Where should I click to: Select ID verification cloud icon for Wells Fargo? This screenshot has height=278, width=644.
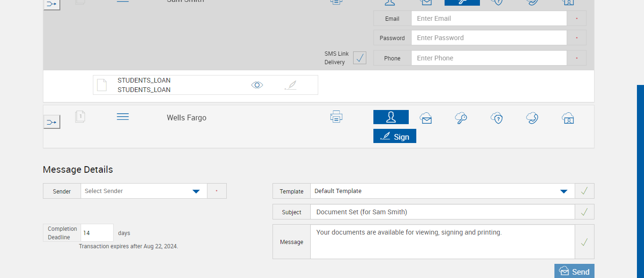point(568,118)
